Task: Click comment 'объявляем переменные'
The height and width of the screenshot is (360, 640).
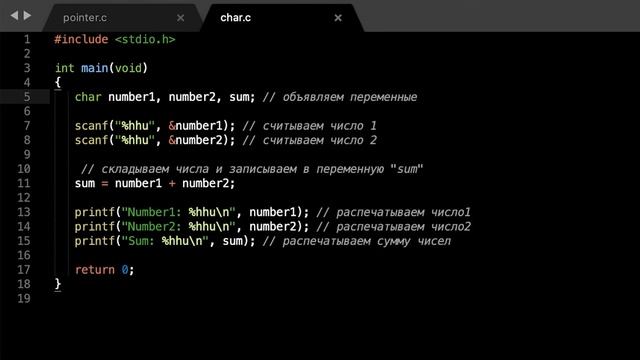Action: 350,97
